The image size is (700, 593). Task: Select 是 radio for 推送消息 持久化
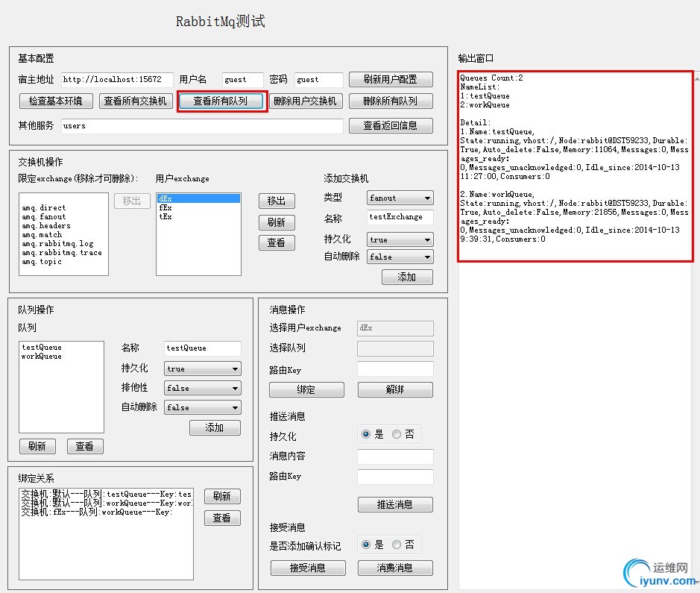pyautogui.click(x=366, y=434)
